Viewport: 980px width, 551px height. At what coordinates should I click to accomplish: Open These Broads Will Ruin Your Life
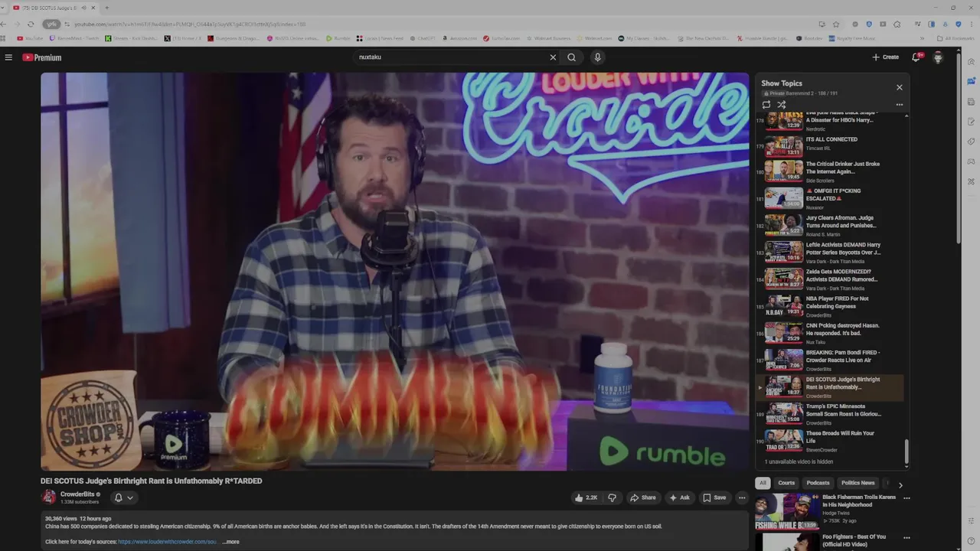click(831, 440)
